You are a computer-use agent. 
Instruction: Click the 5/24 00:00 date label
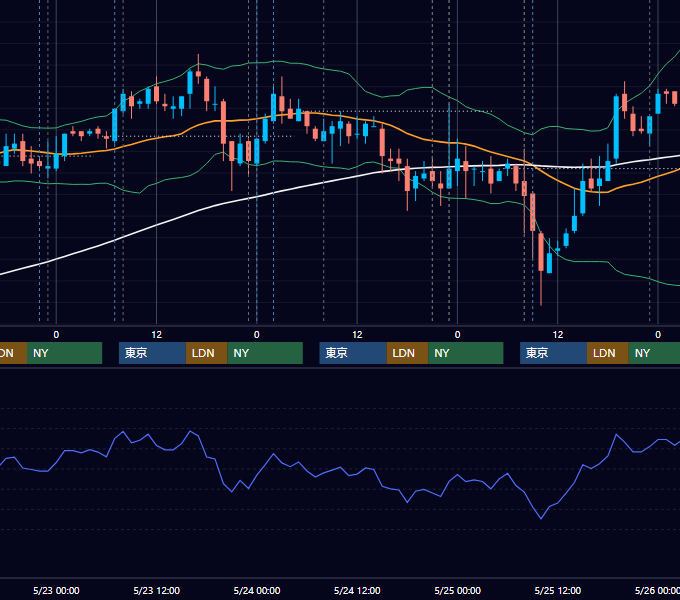(257, 590)
